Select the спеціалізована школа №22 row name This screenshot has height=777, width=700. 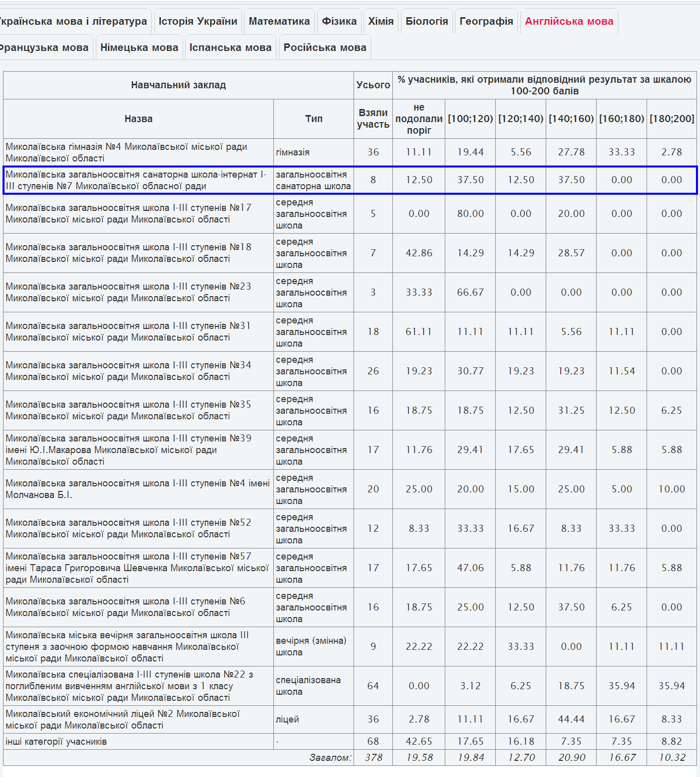point(130,686)
